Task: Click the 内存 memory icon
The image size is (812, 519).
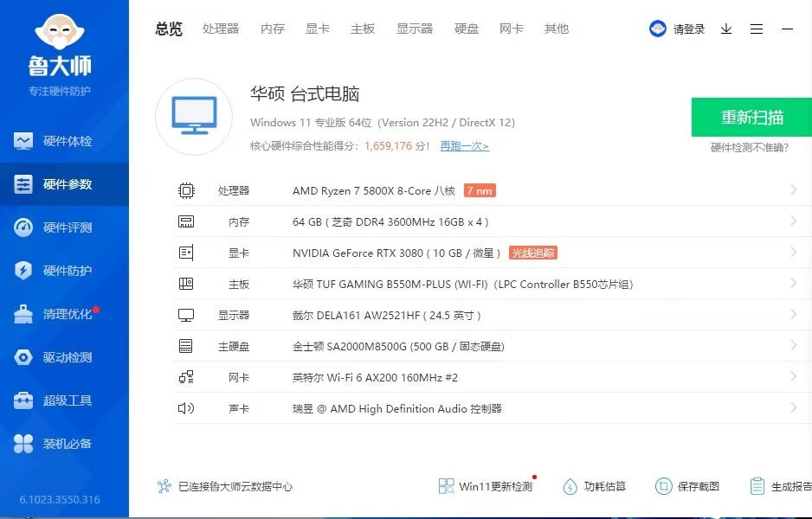Action: (x=186, y=221)
